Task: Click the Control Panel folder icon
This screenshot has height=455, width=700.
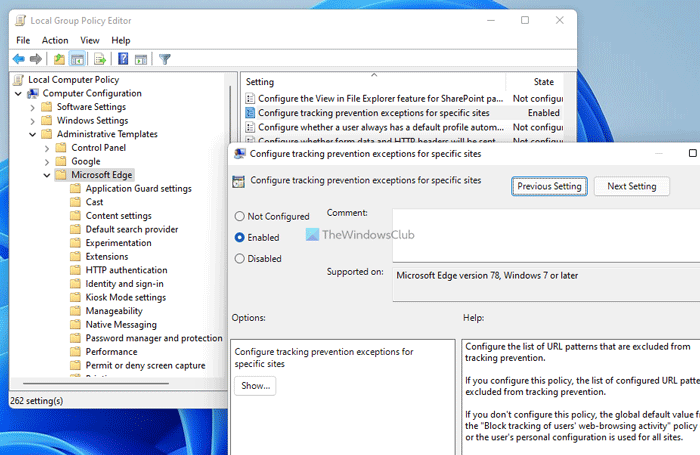Action: [61, 148]
